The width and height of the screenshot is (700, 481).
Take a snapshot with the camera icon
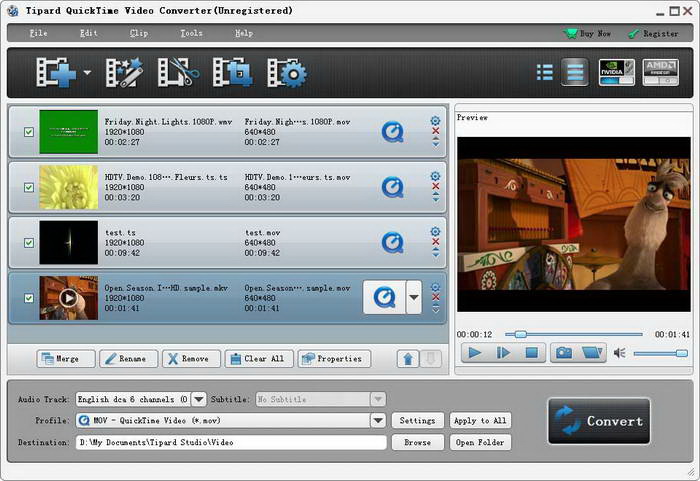564,352
